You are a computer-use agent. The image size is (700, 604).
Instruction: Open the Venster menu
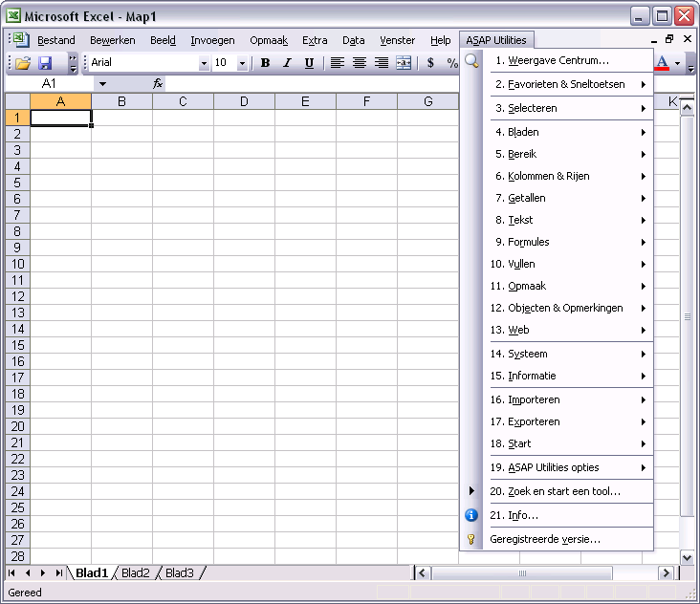click(x=397, y=40)
